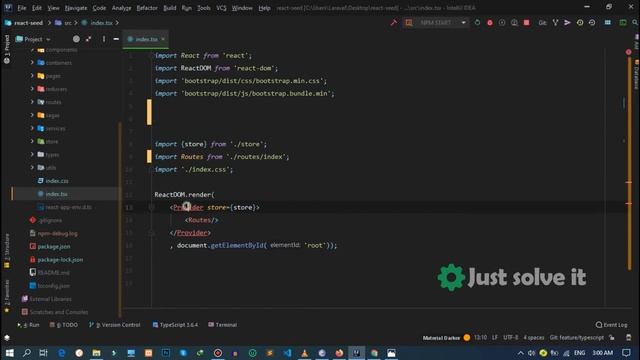This screenshot has height=360, width=640.
Task: Click the Structure side tab
Action: [7, 251]
